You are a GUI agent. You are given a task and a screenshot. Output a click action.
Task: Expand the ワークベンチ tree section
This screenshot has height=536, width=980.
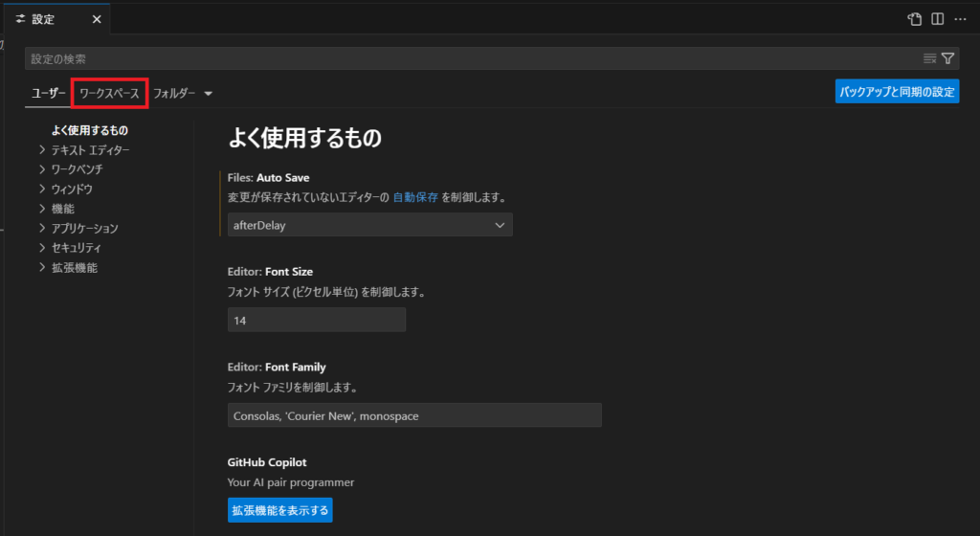coord(42,169)
